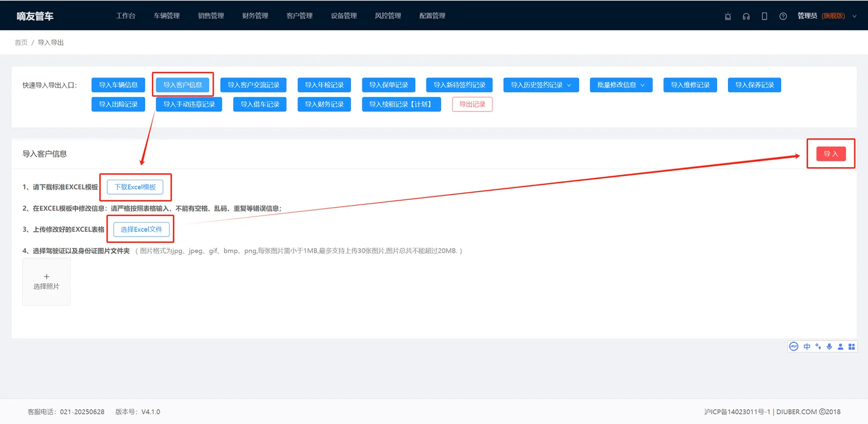Open the 风控管理 menu
Screen dimensions: 868x424
388,16
